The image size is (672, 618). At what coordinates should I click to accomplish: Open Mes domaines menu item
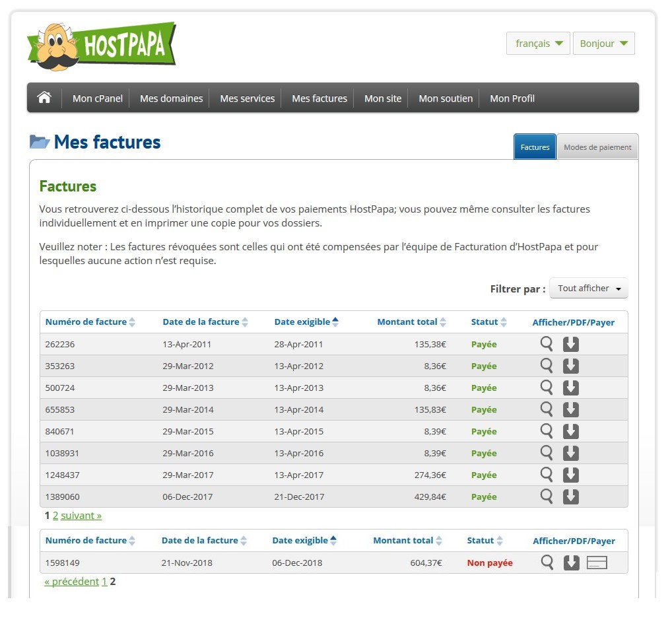pos(171,98)
